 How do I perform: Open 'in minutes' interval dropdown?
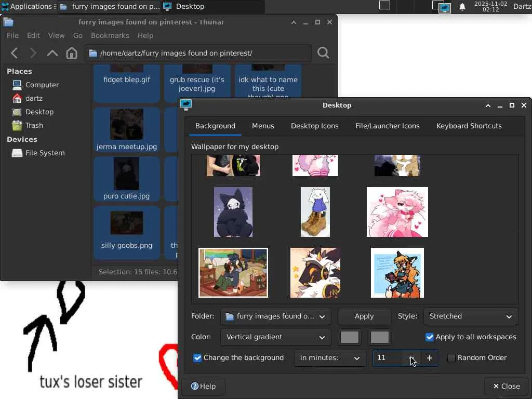[330, 358]
